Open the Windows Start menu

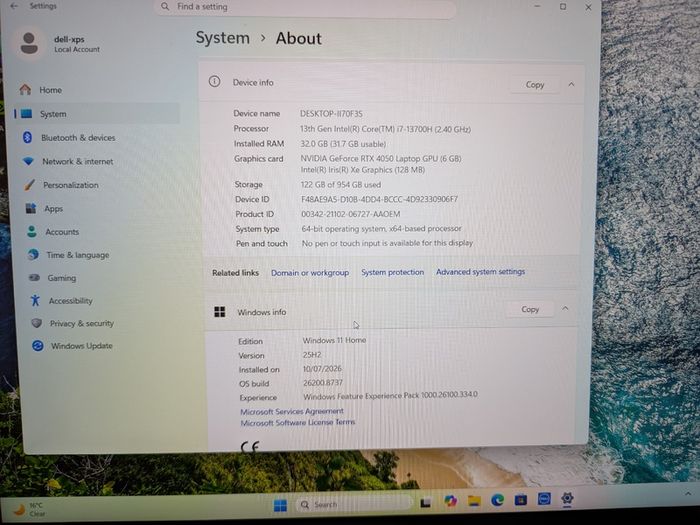[x=280, y=505]
